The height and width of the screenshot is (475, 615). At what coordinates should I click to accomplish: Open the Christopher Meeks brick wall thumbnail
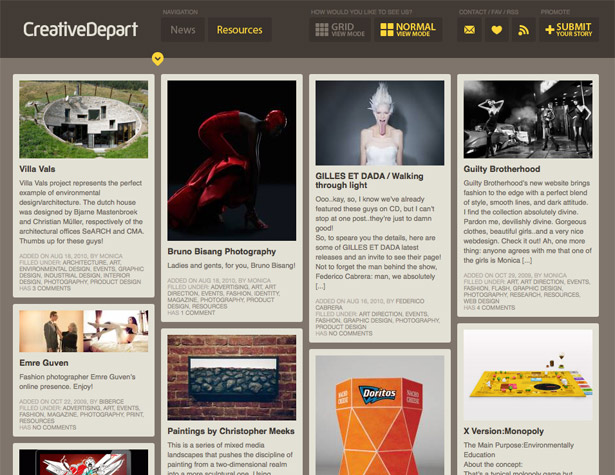point(232,377)
